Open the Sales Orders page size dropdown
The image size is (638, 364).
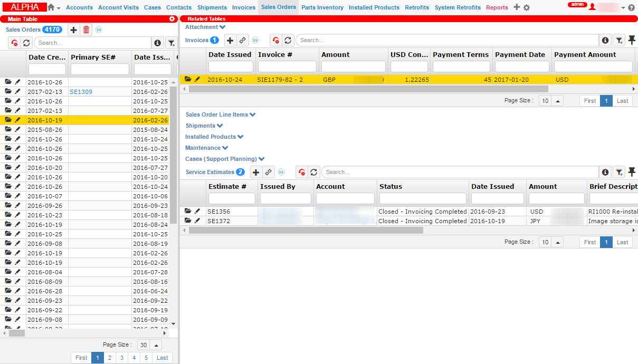coord(156,345)
